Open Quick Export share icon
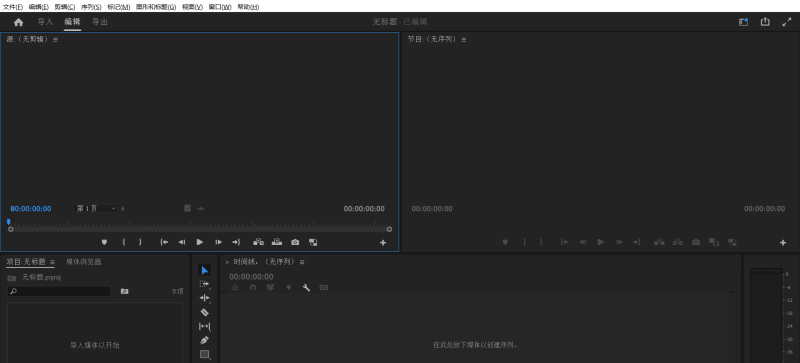The height and width of the screenshot is (363, 800). tap(765, 21)
